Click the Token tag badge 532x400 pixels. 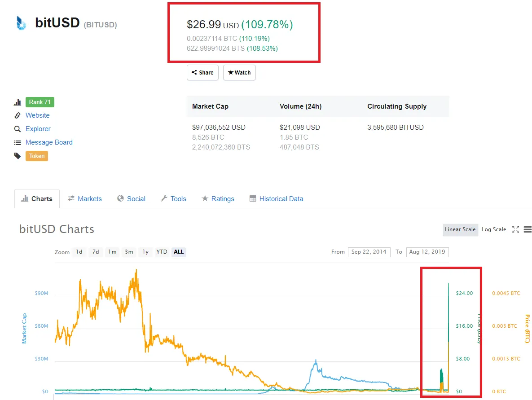pyautogui.click(x=37, y=156)
